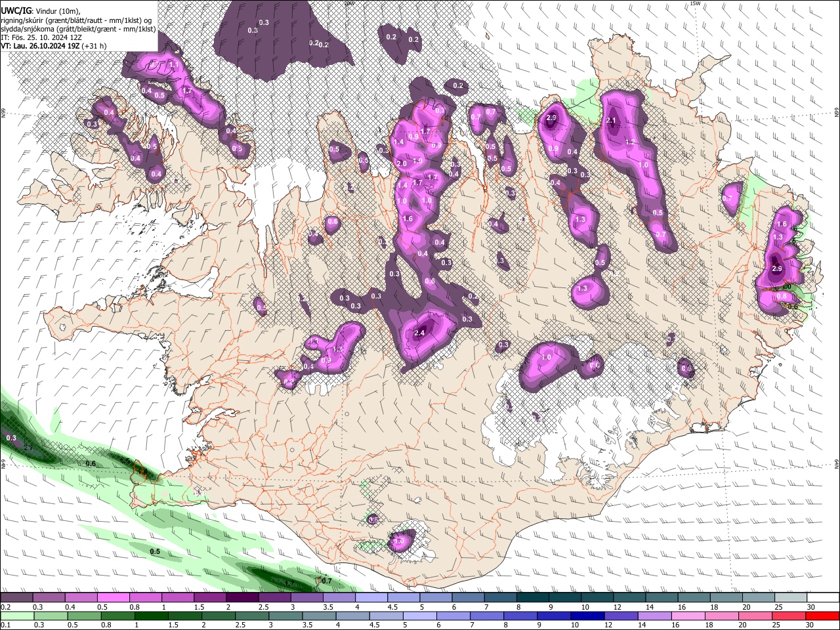Click the initial time line 'IT: Fös. 25. 10. 2024 12Z'
Image resolution: width=840 pixels, height=630 pixels.
[x=40, y=37]
